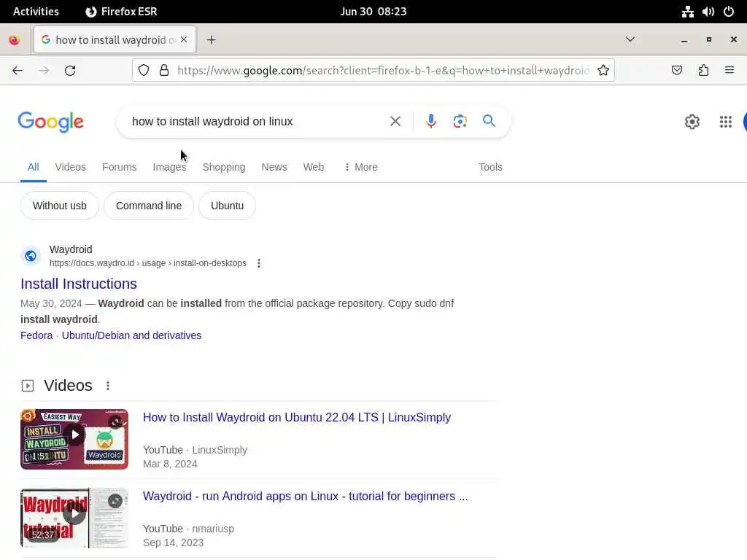The image size is (747, 560).
Task: Focus the Google search input field
Action: 258,122
